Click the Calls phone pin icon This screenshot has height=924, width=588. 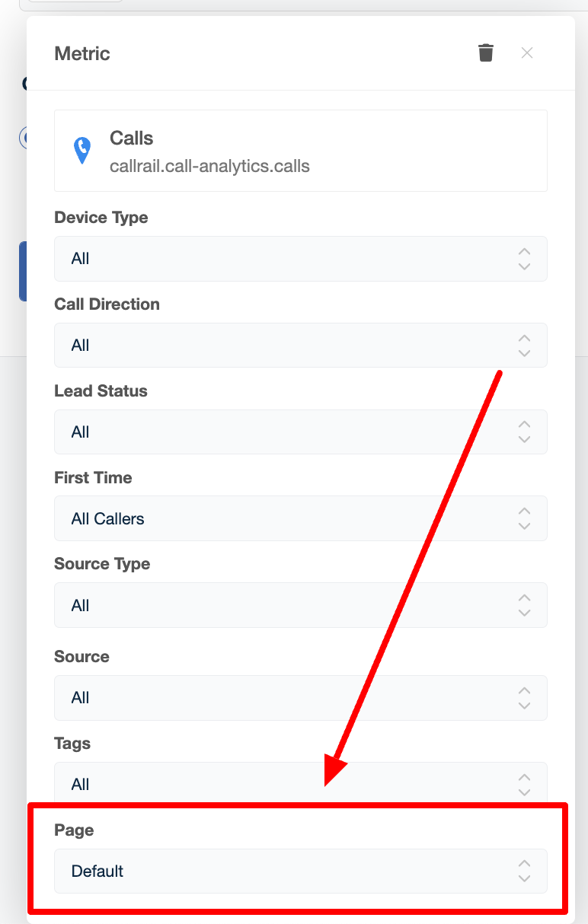tap(81, 150)
